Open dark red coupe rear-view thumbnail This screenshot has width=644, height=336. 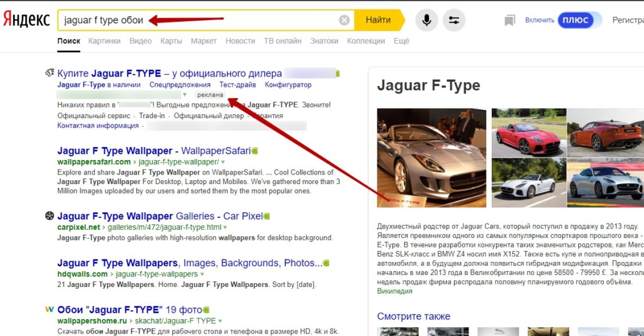[606, 133]
